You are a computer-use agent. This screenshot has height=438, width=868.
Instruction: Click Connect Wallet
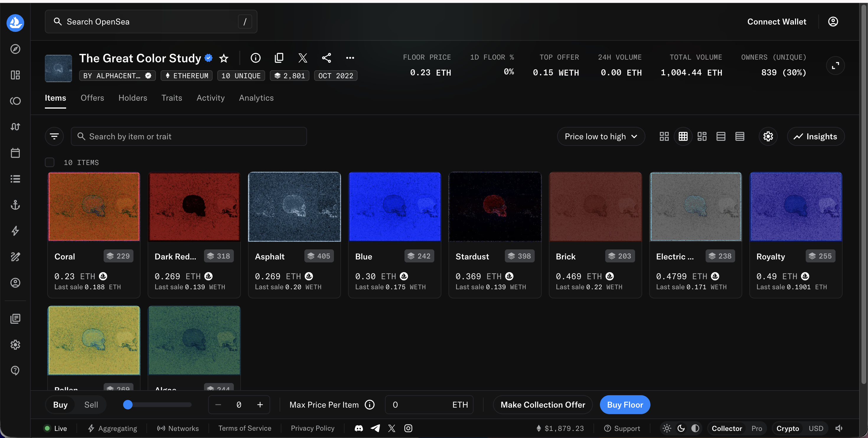point(777,22)
